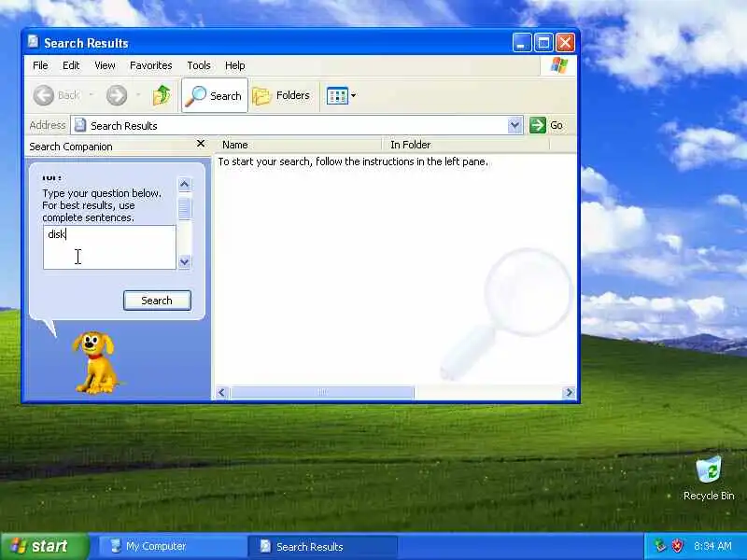The width and height of the screenshot is (747, 560).
Task: Click the system tray clock
Action: [712, 546]
